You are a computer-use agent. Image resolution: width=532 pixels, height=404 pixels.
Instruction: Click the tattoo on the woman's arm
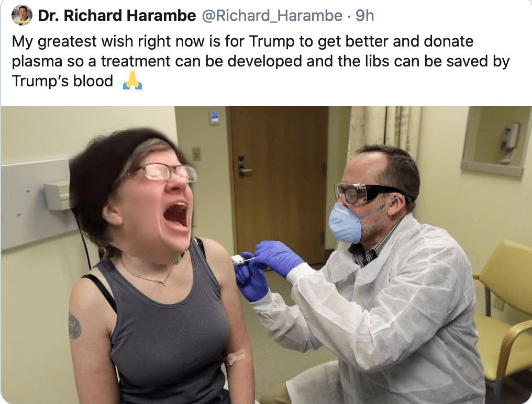75,327
